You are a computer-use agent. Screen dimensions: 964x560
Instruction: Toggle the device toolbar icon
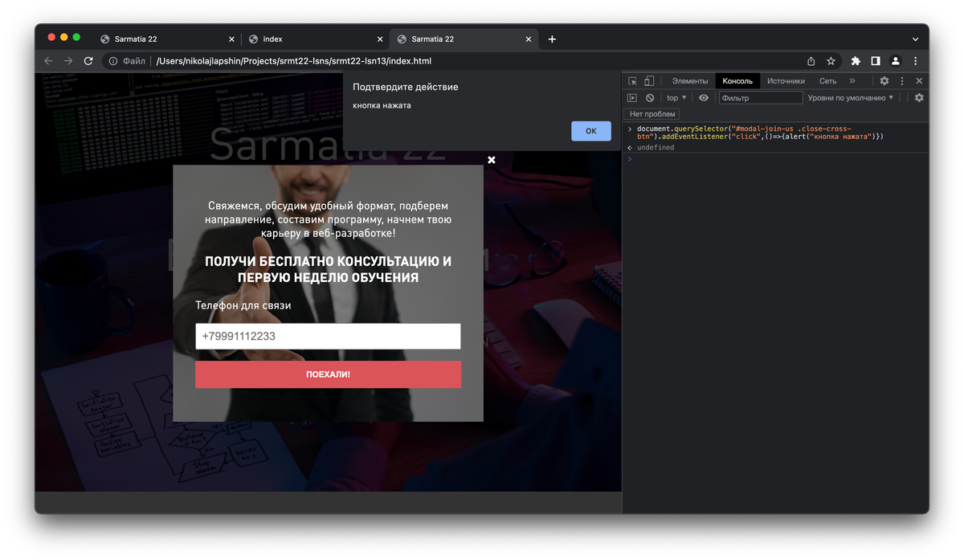click(649, 81)
